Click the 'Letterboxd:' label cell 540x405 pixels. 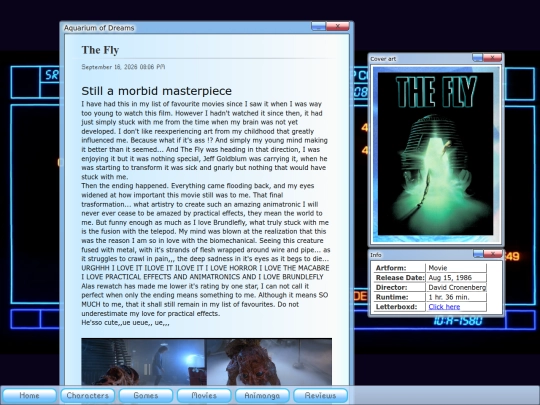[x=399, y=307]
